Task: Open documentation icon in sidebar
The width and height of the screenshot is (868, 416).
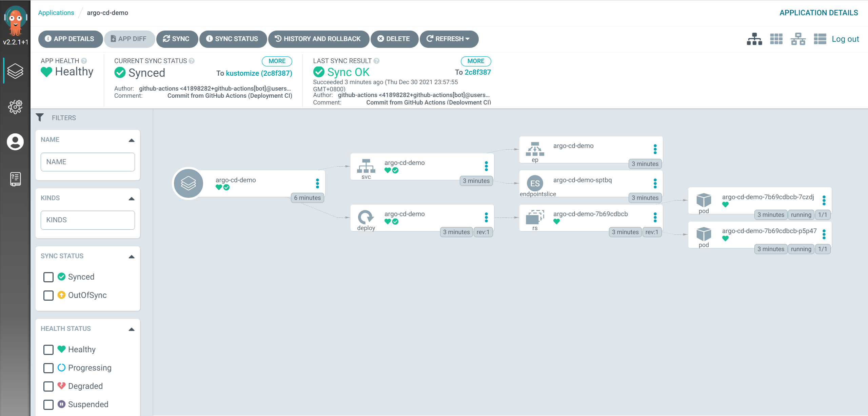Action: (15, 179)
